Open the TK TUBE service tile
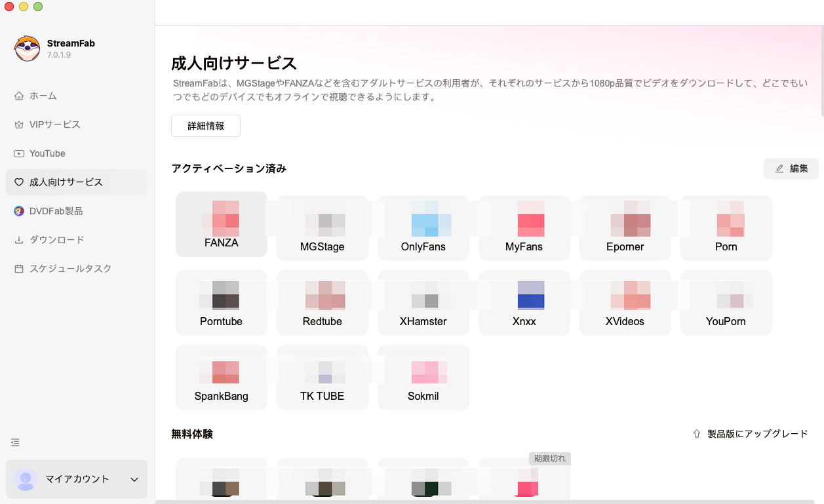This screenshot has width=824, height=504. (323, 378)
